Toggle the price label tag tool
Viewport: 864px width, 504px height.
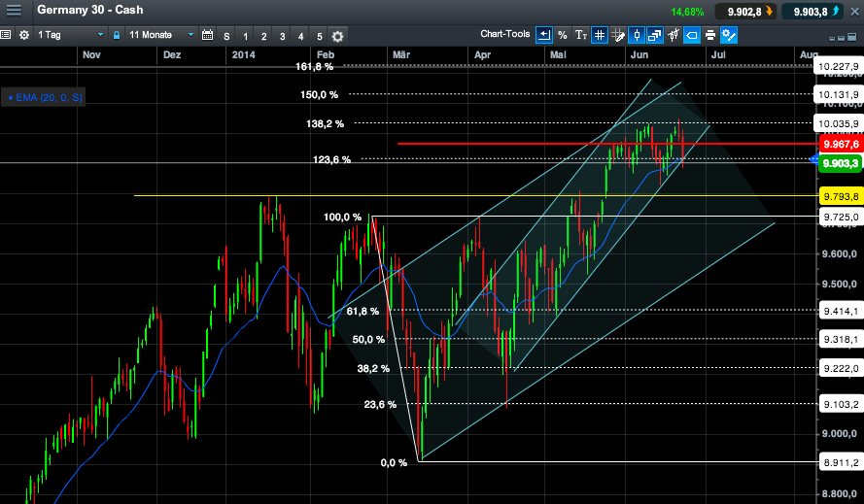(692, 35)
